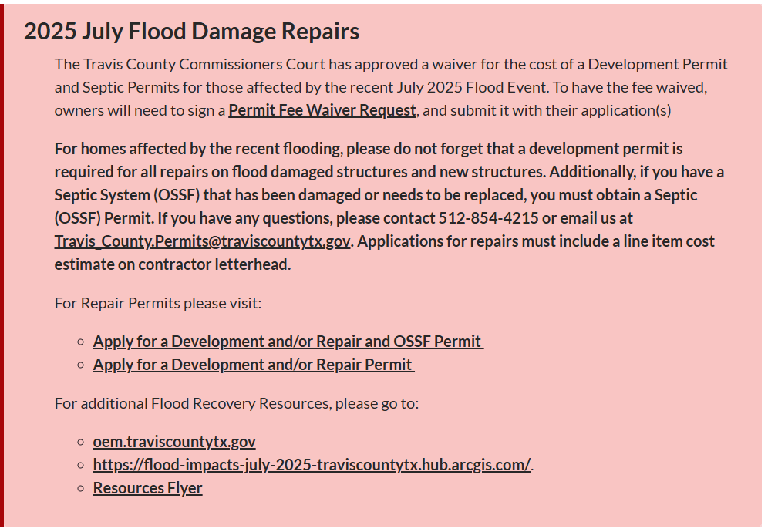Click the text 'For Repair Permits please visit:'

(x=158, y=303)
